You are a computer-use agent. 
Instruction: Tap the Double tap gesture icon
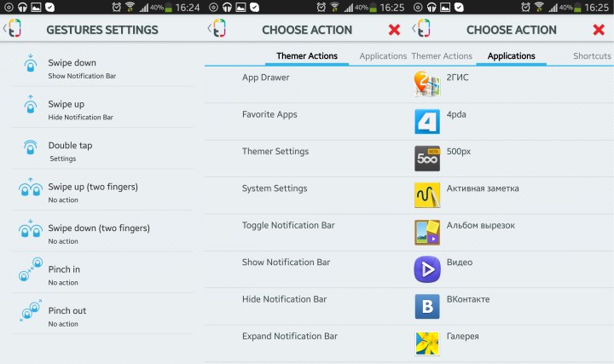pos(30,147)
